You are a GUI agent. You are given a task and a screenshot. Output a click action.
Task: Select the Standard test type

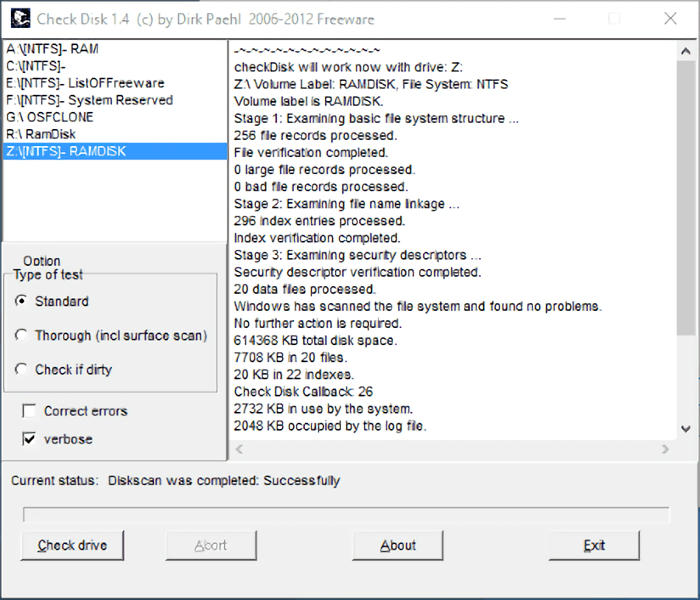coord(19,302)
